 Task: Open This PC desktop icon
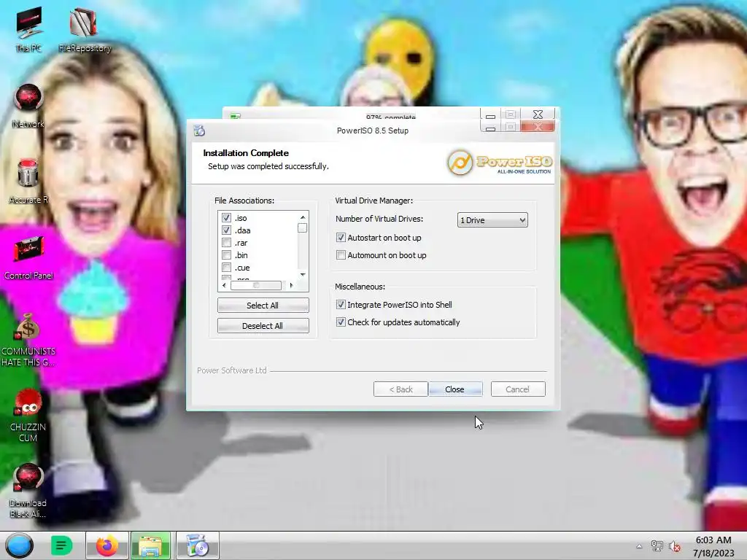[x=28, y=29]
